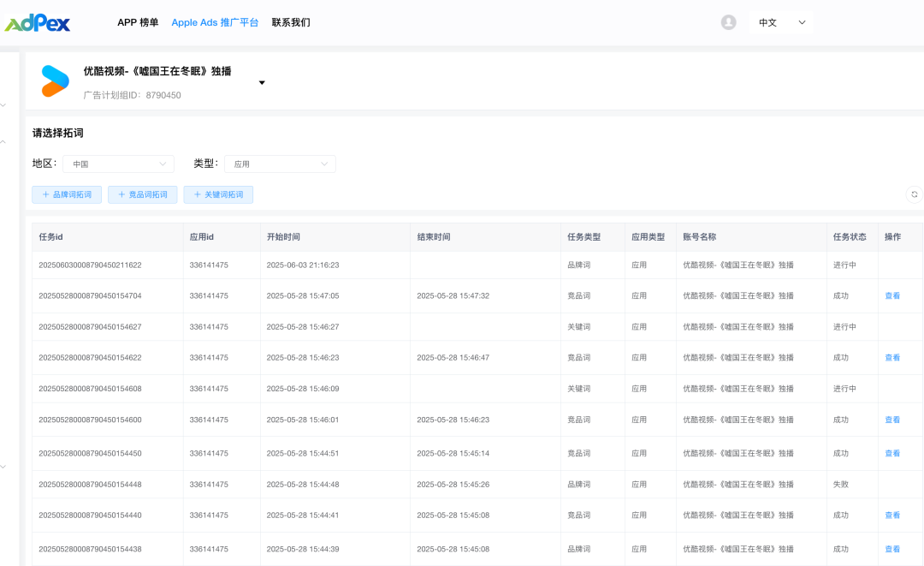Click the 开始时间 column header
This screenshot has height=566, width=924.
(x=283, y=237)
